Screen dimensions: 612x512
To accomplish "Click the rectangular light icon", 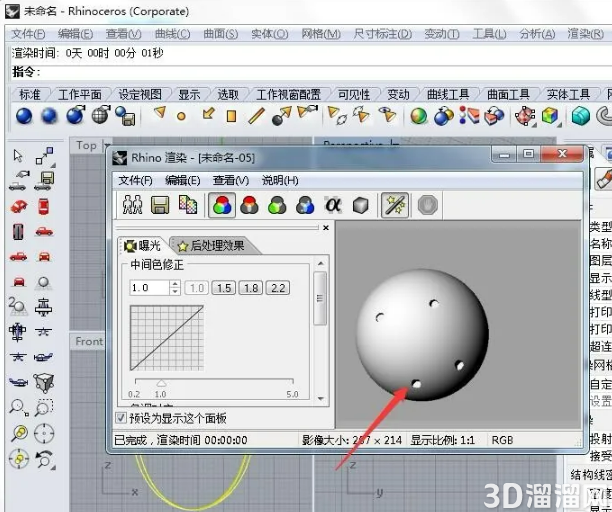I will pos(231,116).
